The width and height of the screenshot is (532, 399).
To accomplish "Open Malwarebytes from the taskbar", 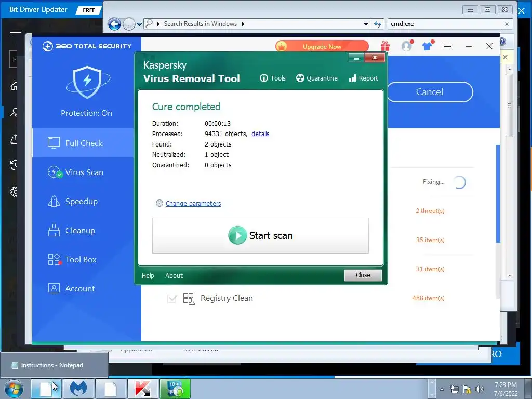I will [x=78, y=389].
